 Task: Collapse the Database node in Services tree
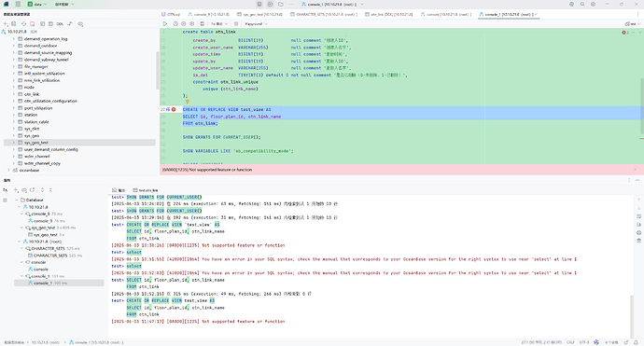pyautogui.click(x=17, y=200)
